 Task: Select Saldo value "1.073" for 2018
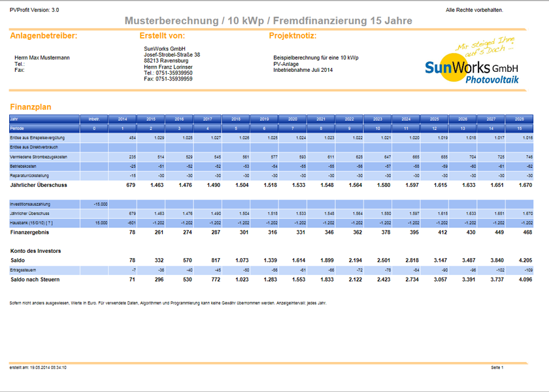click(242, 261)
